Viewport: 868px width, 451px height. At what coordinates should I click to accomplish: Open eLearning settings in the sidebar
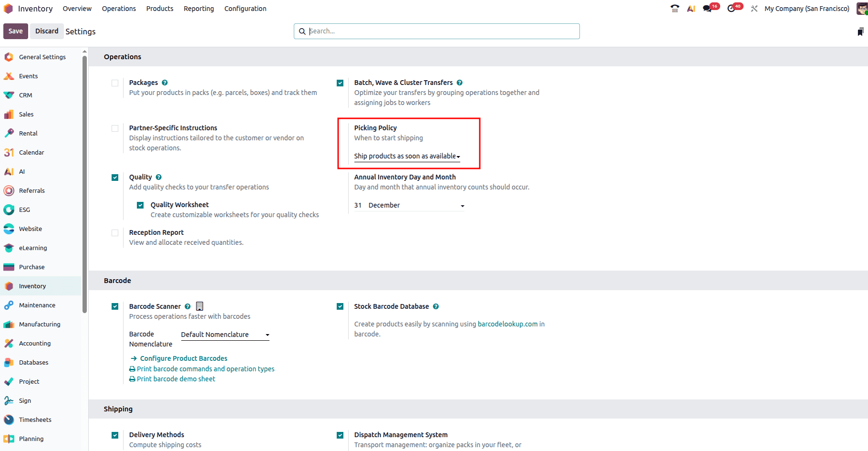tap(41, 248)
